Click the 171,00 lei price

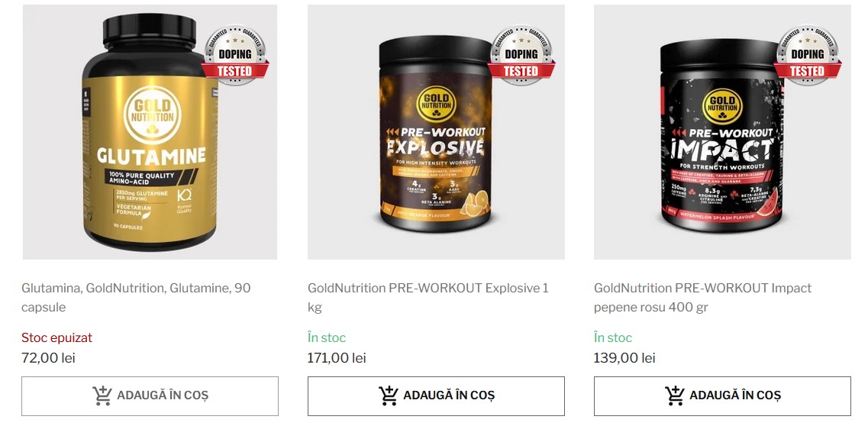337,358
